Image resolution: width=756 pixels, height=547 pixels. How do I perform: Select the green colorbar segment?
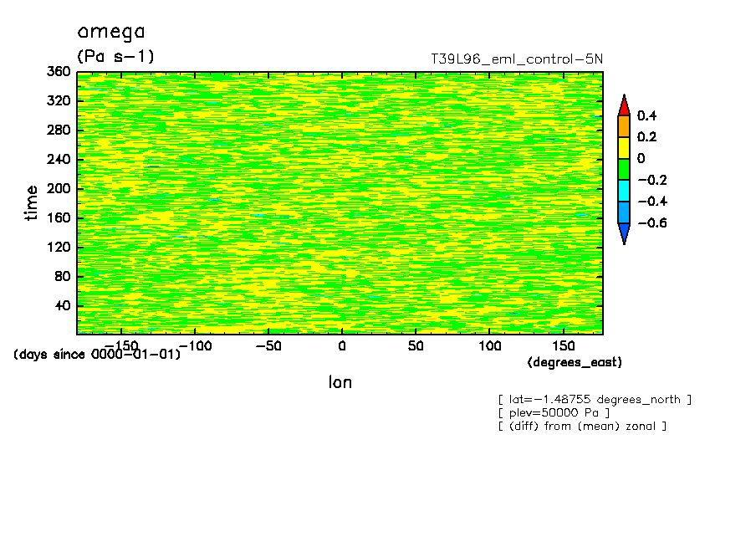point(624,169)
